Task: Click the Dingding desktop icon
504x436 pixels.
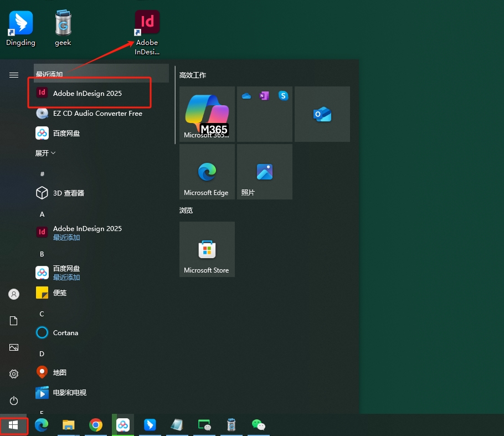Action: [x=20, y=29]
